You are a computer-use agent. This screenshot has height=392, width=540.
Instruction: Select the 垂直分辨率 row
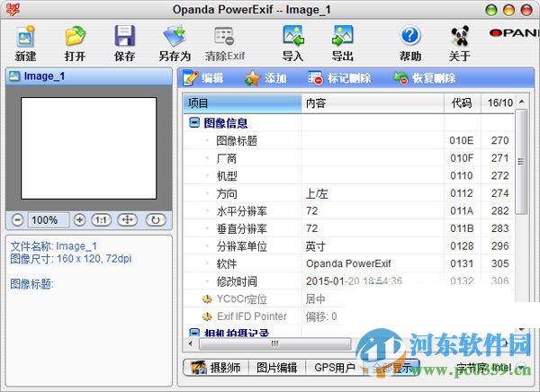[349, 228]
